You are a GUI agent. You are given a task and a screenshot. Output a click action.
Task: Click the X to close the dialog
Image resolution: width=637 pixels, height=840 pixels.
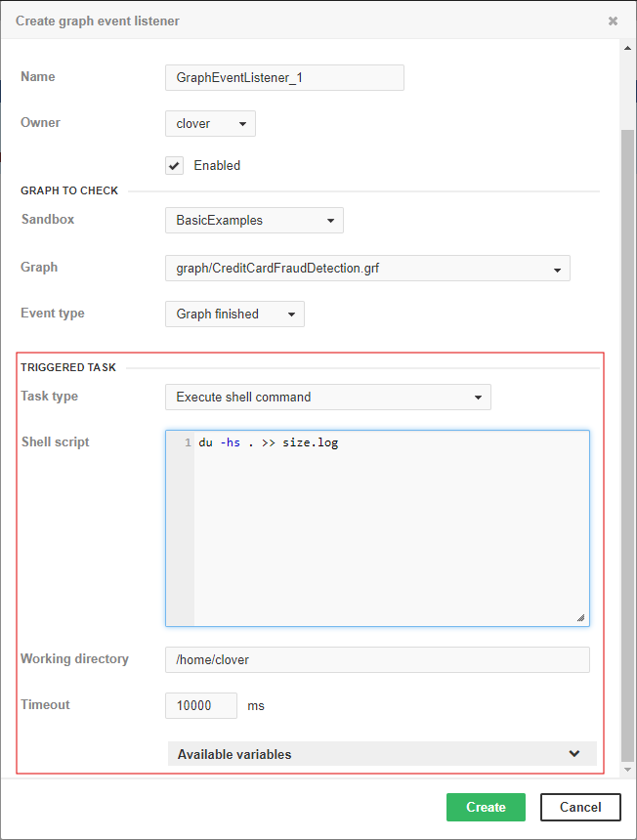pyautogui.click(x=613, y=21)
